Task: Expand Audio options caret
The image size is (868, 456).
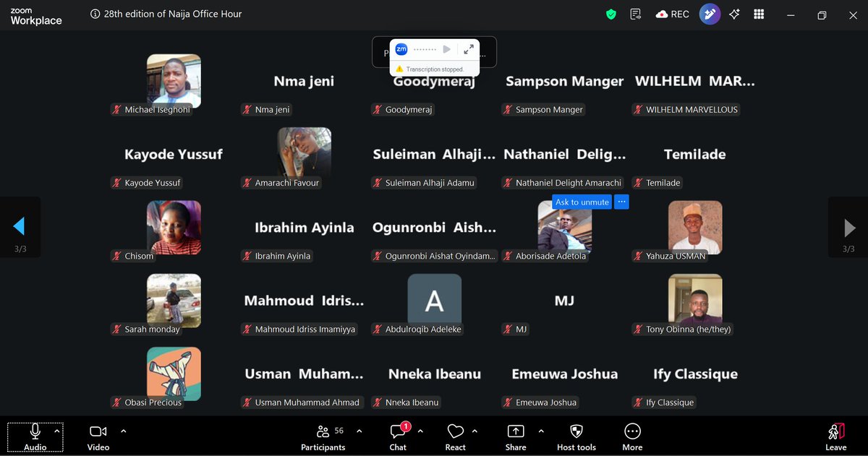Action: point(57,431)
